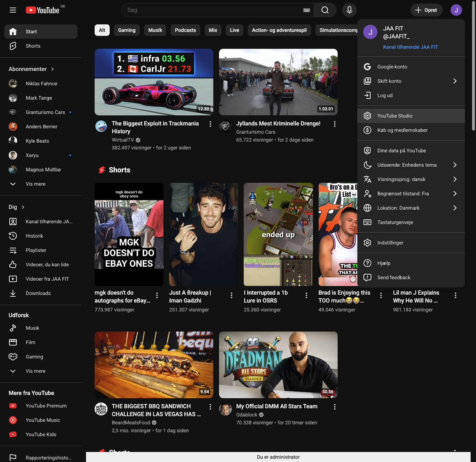Viewport: 476px width, 462px height.
Task: Open YouTube Studio from the account menu
Action: (411, 116)
